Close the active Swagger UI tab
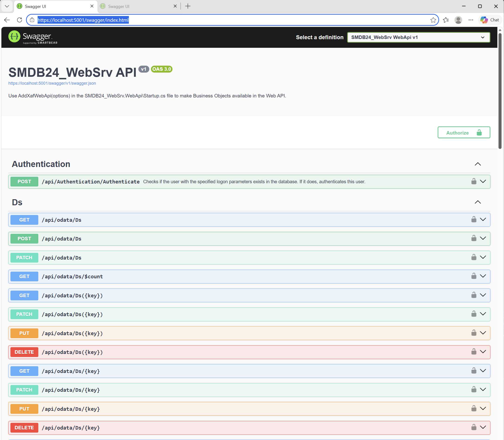504x440 pixels. click(92, 6)
